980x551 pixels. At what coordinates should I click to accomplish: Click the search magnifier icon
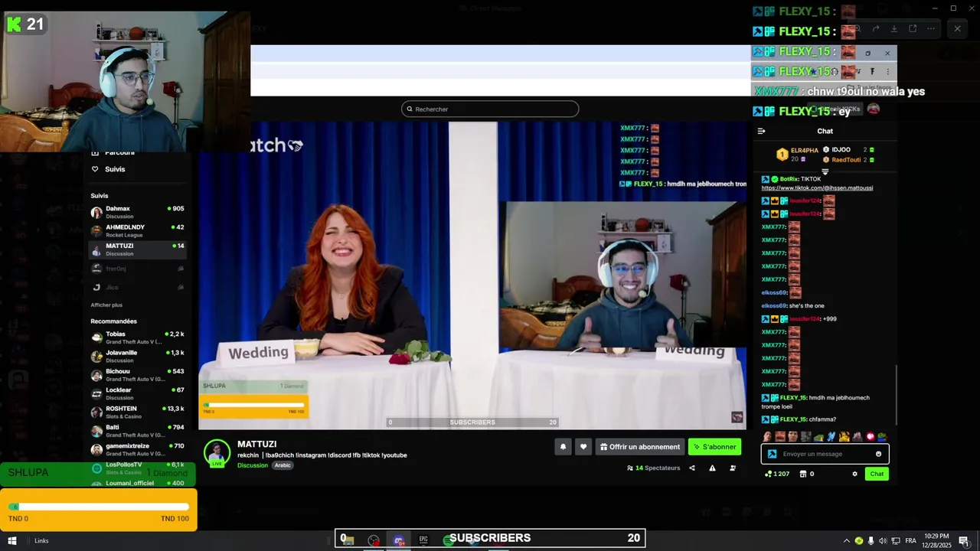tap(410, 109)
